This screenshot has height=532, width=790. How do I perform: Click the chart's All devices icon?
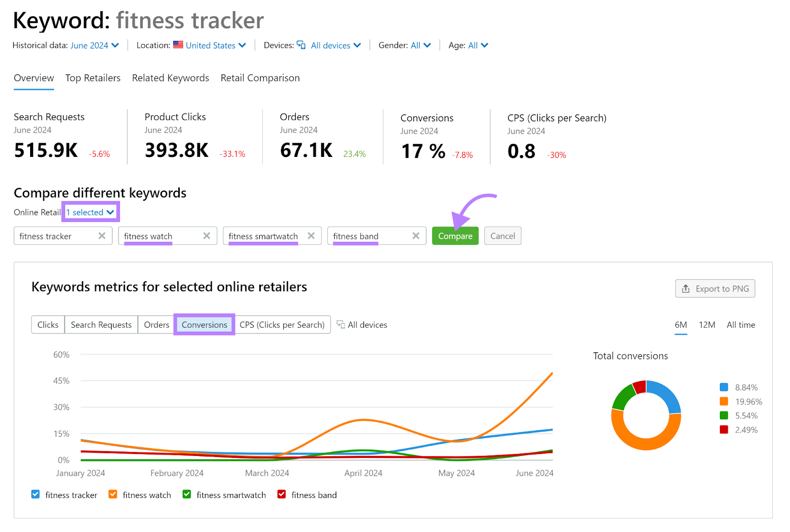point(341,325)
